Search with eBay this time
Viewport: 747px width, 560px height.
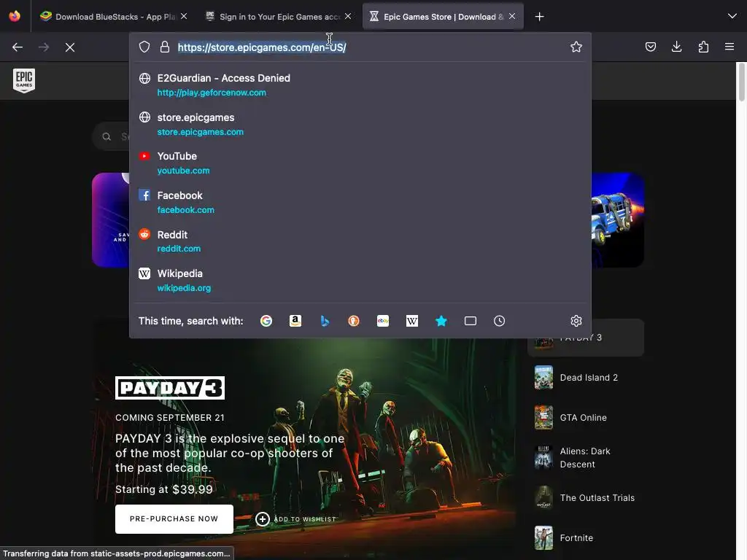(383, 321)
